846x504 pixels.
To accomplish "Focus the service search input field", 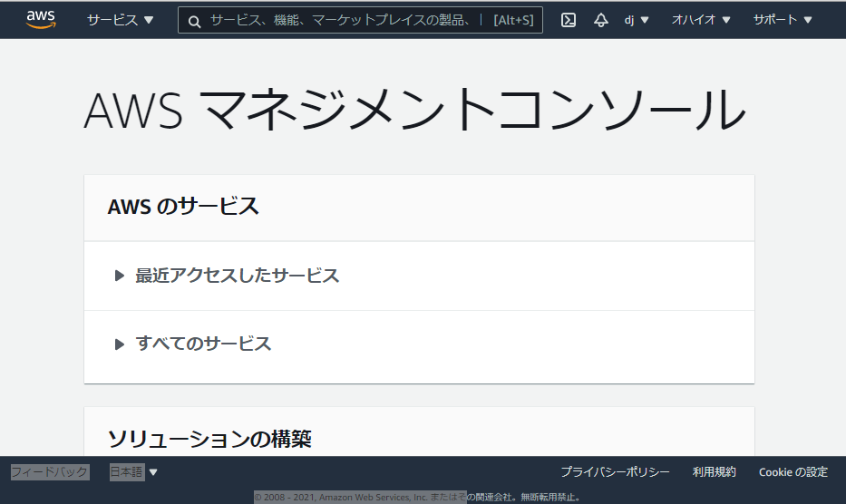I will tap(360, 20).
